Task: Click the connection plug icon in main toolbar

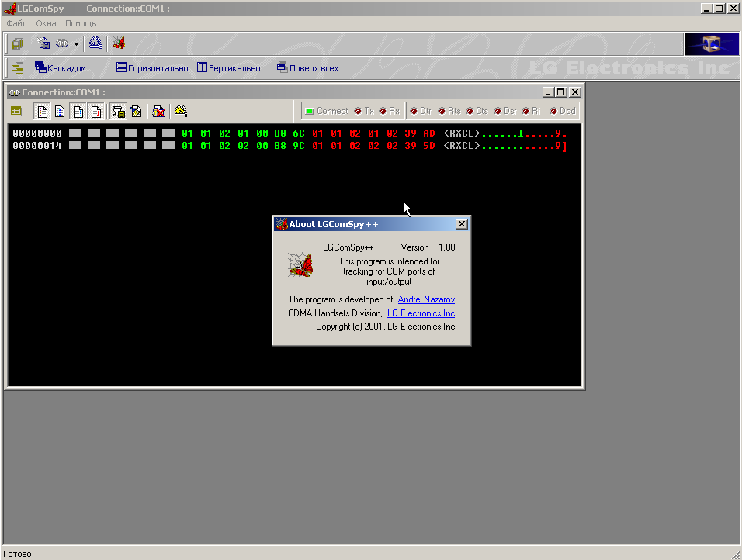Action: (62, 43)
